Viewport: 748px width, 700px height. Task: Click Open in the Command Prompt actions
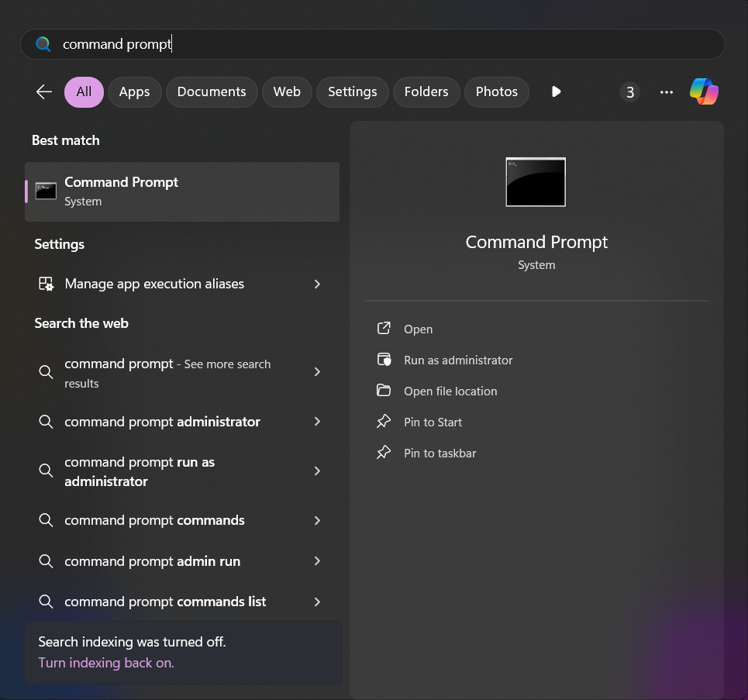418,329
